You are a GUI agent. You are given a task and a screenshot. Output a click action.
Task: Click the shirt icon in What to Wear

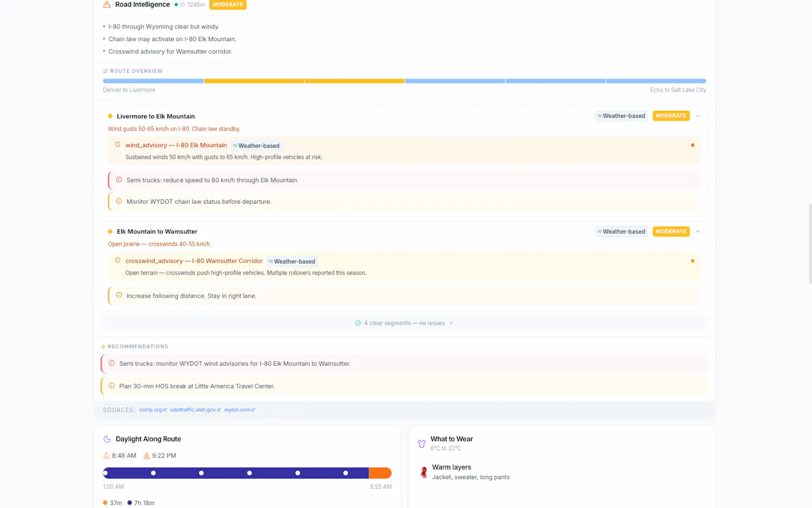[422, 443]
